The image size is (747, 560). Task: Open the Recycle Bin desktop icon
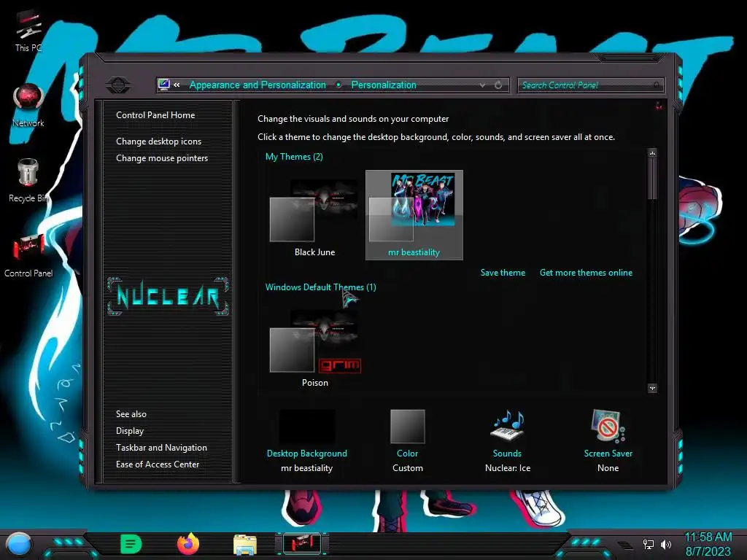pyautogui.click(x=28, y=181)
